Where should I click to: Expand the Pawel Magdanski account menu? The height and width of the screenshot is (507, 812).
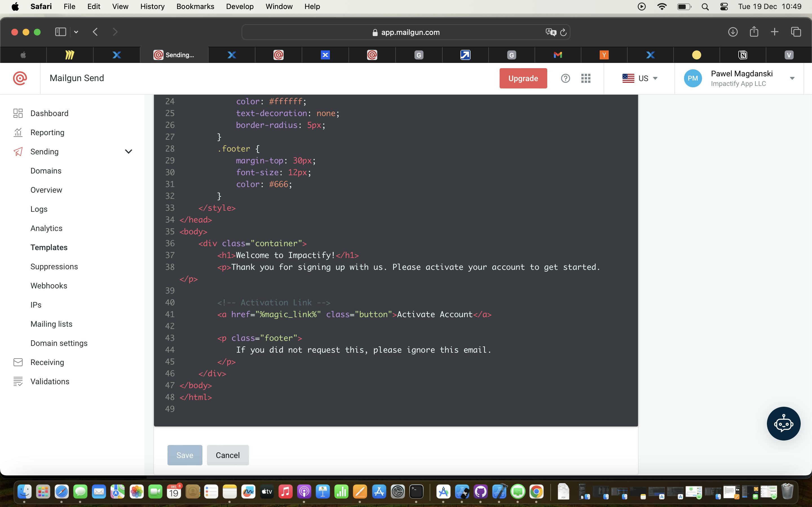(792, 78)
